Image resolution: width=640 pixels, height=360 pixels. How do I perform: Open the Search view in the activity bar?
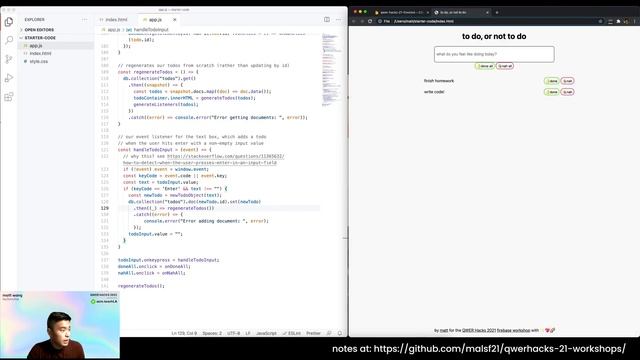[9, 40]
